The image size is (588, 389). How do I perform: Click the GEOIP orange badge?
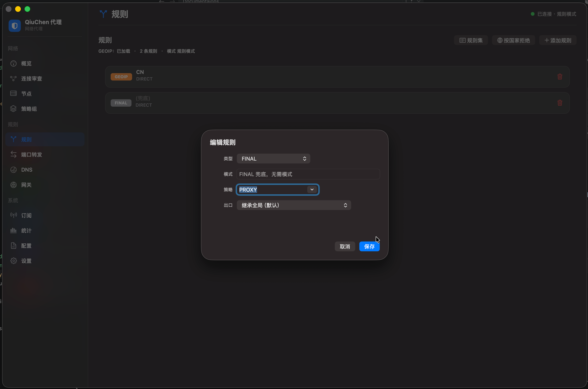tap(121, 77)
